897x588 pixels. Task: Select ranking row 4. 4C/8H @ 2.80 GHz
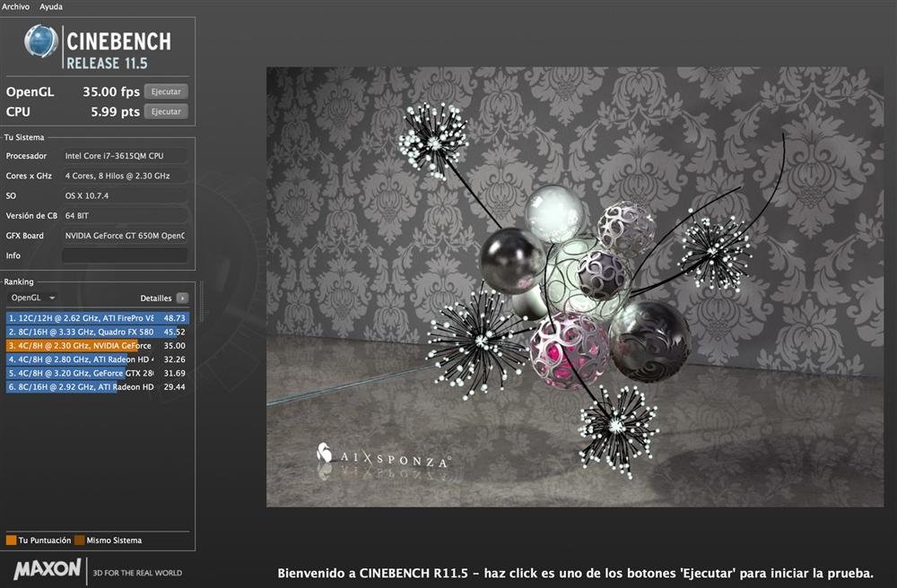click(x=97, y=359)
